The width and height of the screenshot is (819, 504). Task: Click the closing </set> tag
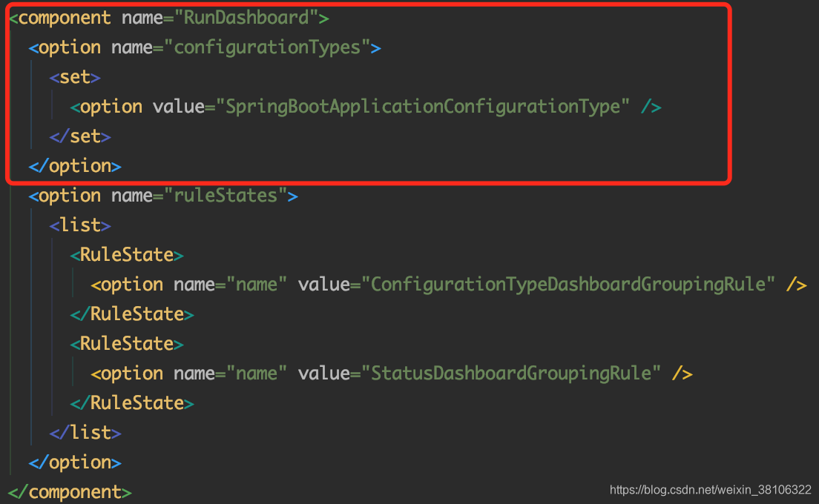80,136
